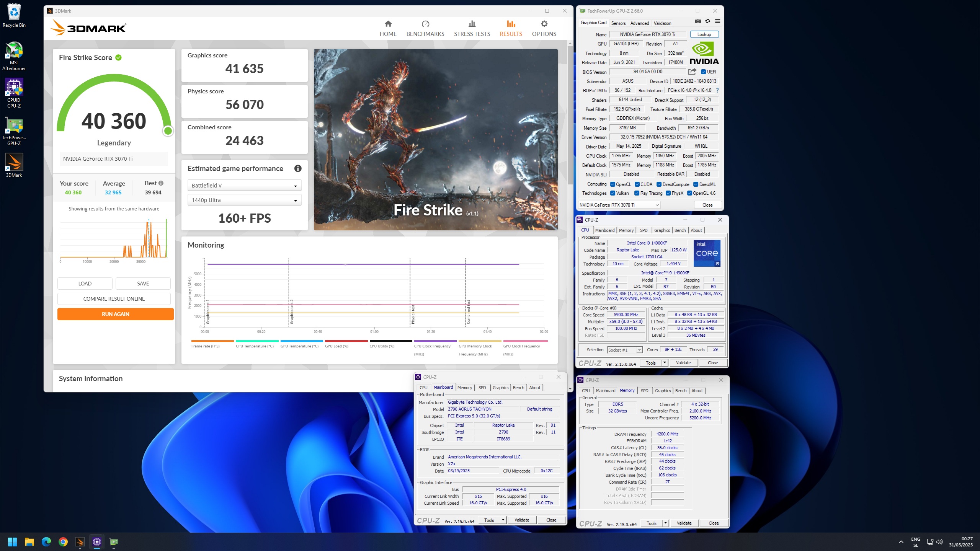This screenshot has height=551, width=980.
Task: Open the GPU-Z hamburger menu
Action: tap(717, 21)
